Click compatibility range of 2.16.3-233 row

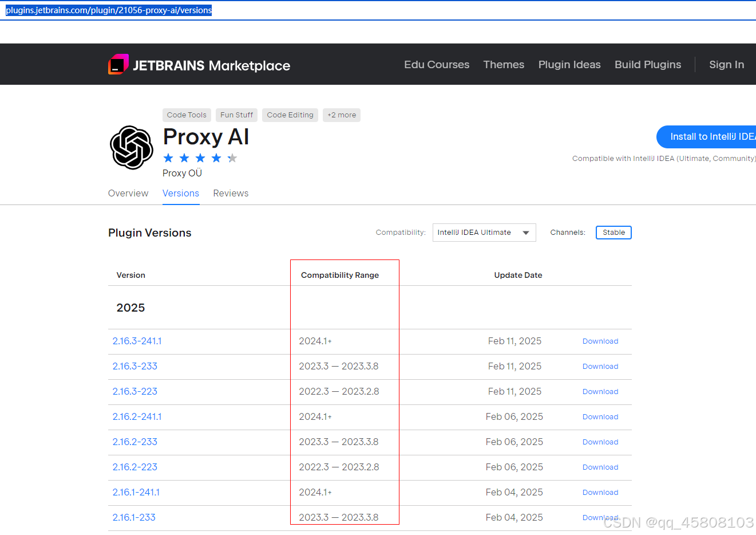click(x=339, y=367)
